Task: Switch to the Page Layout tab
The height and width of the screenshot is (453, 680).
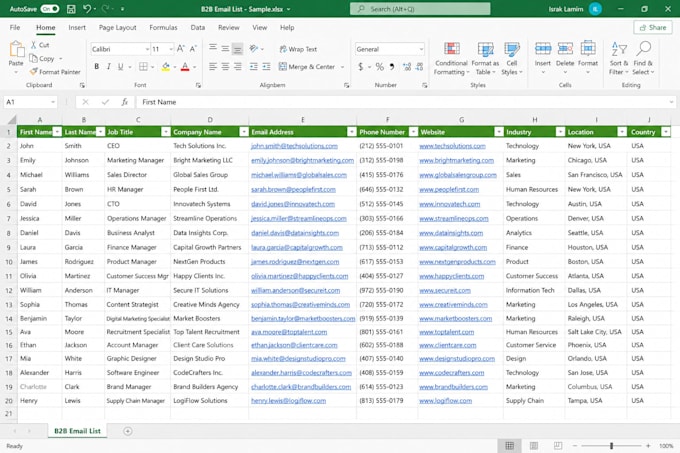Action: [x=118, y=27]
